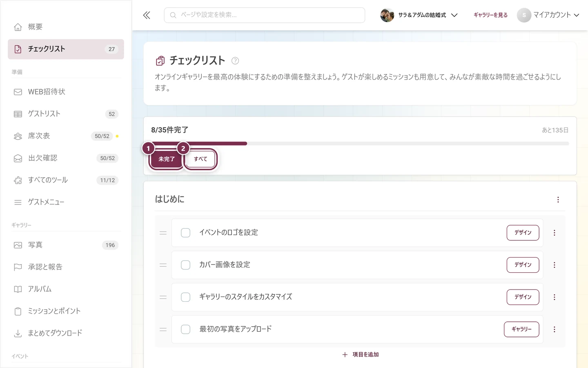
Task: Click the drag handle for 最初の写真をアップロード
Action: click(163, 329)
